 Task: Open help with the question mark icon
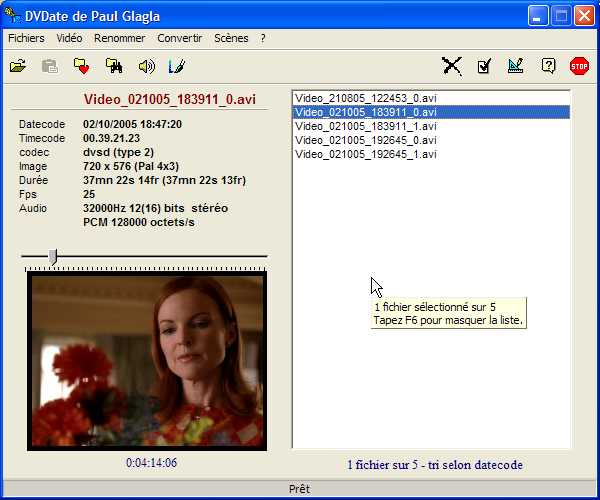tap(548, 66)
